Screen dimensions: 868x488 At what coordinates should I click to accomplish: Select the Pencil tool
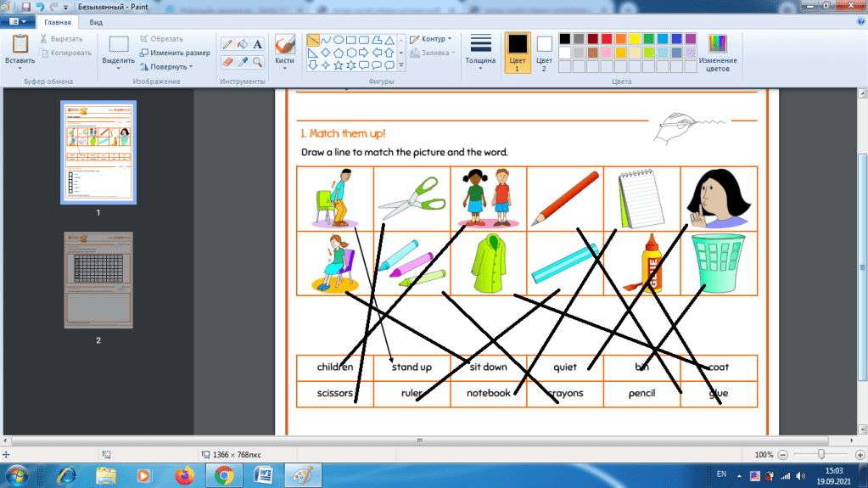[x=227, y=44]
